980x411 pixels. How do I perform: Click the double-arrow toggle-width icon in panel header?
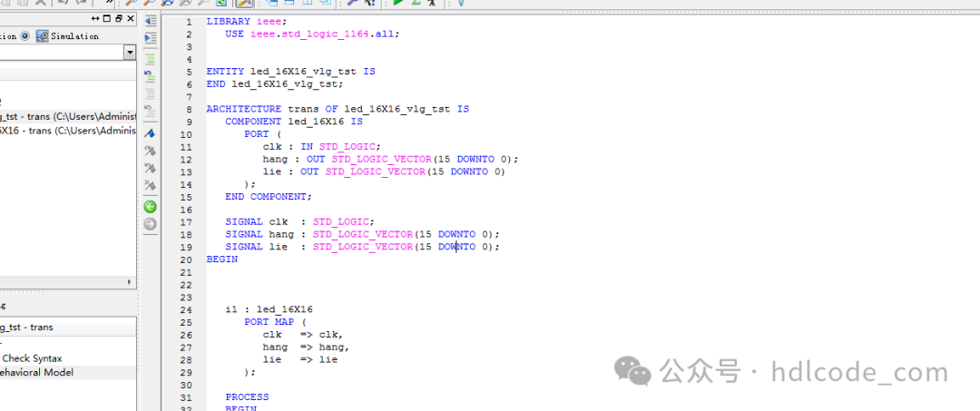95,19
